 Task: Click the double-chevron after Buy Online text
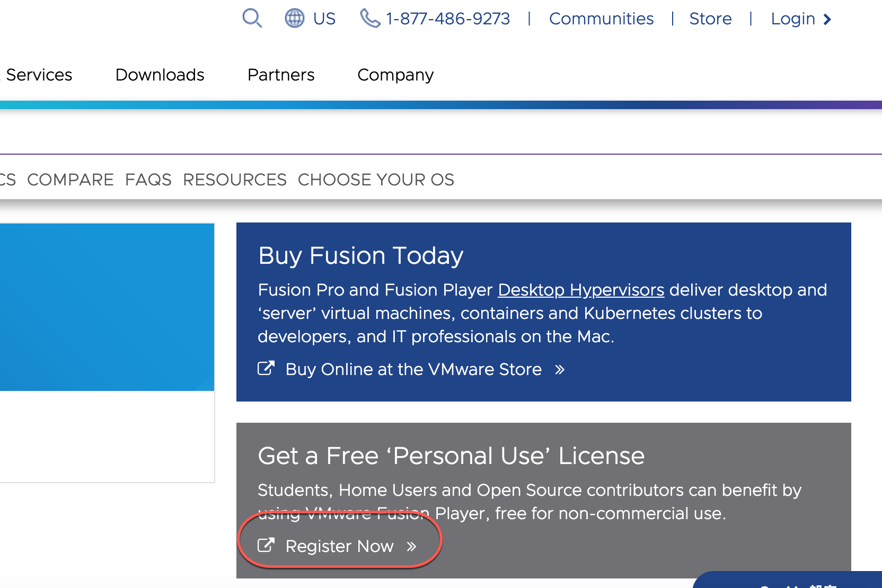560,369
